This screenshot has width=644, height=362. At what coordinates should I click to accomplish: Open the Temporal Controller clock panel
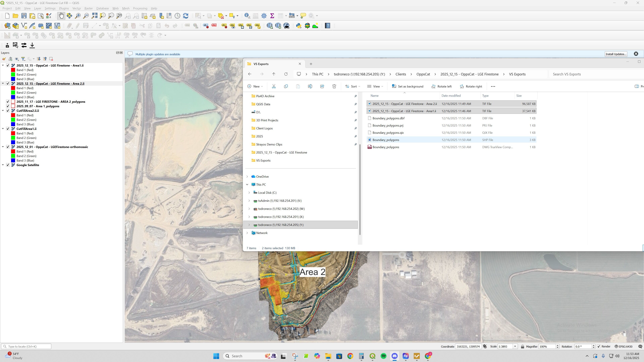177,16
